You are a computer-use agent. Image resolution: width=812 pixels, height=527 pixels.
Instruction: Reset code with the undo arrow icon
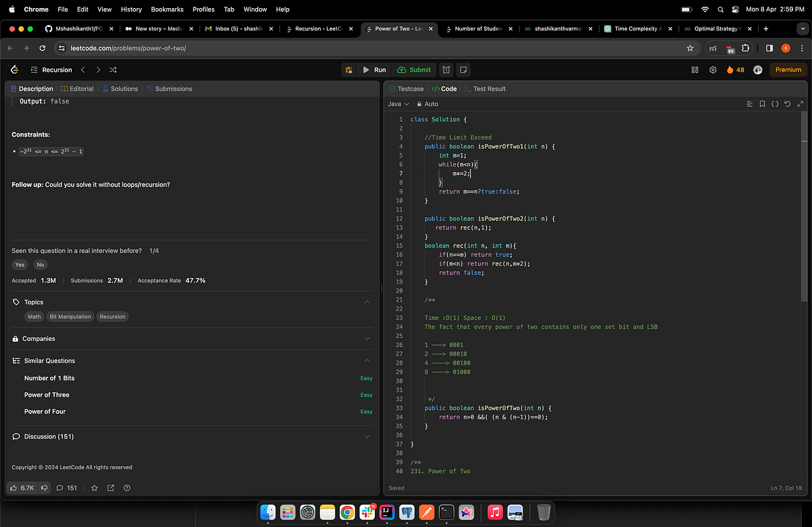pyautogui.click(x=788, y=104)
